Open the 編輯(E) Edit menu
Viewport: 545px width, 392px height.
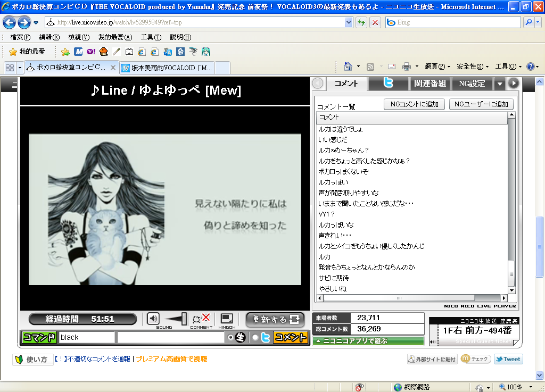pyautogui.click(x=49, y=37)
